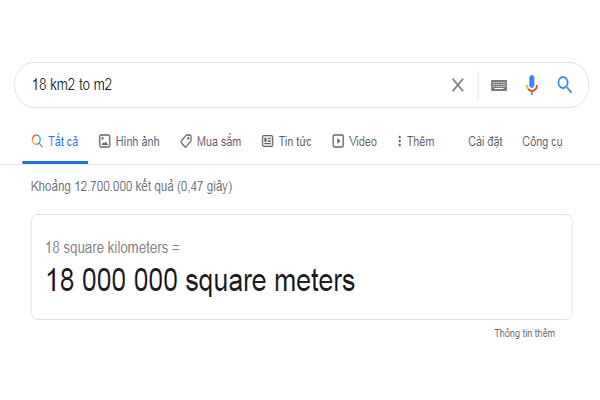This screenshot has height=400, width=600.
Task: Click the picture icon beside Hình ảnh
Action: click(104, 141)
